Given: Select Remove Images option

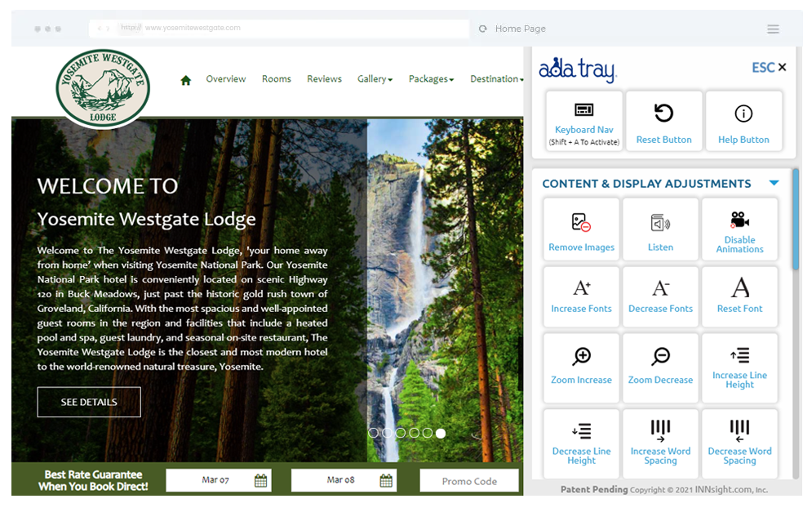Looking at the screenshot, I should point(581,229).
